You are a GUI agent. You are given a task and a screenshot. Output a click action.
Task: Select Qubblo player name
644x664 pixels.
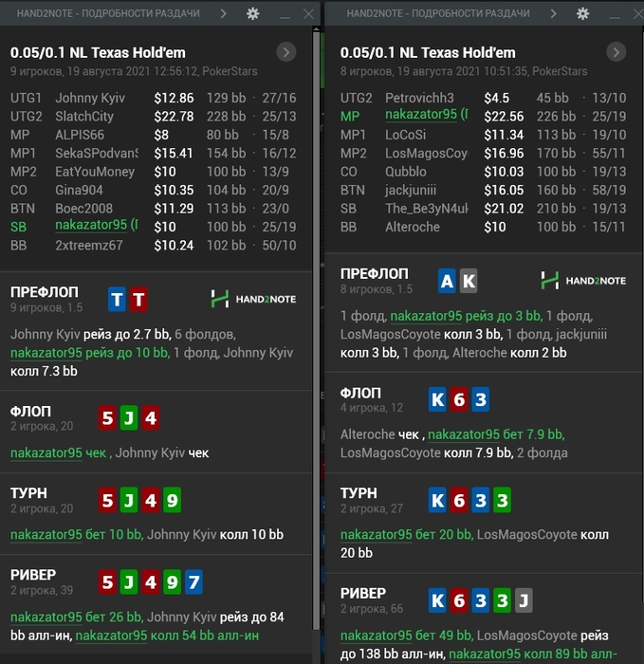click(x=406, y=172)
